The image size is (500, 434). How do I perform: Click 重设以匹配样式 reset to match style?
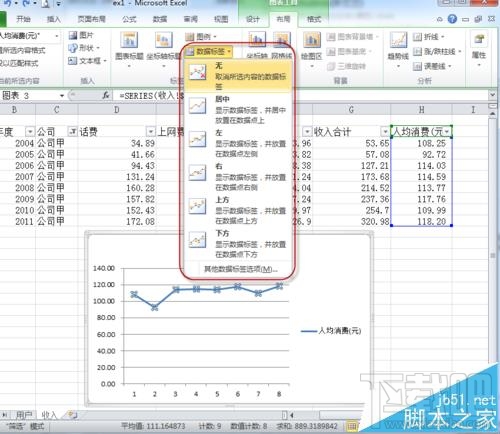pos(19,63)
